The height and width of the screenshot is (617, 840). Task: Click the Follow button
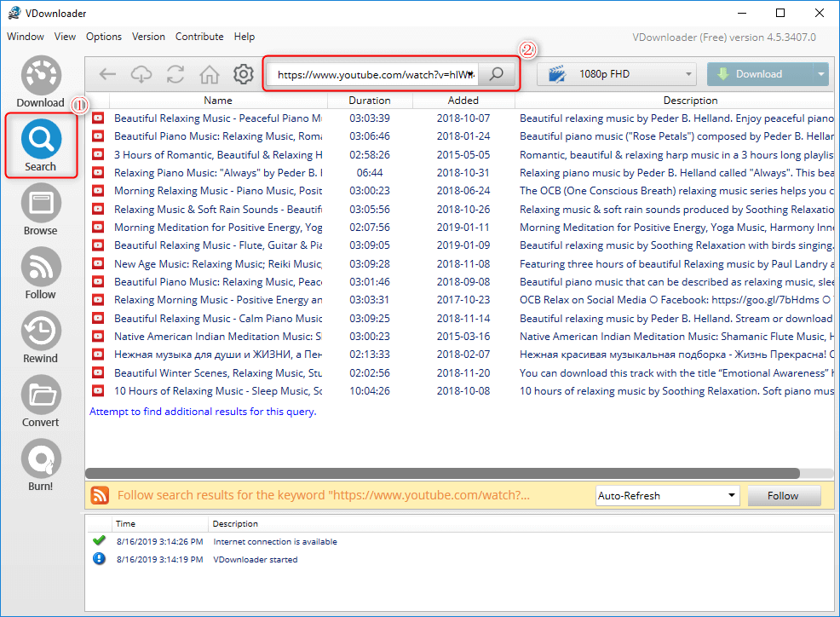coord(784,496)
